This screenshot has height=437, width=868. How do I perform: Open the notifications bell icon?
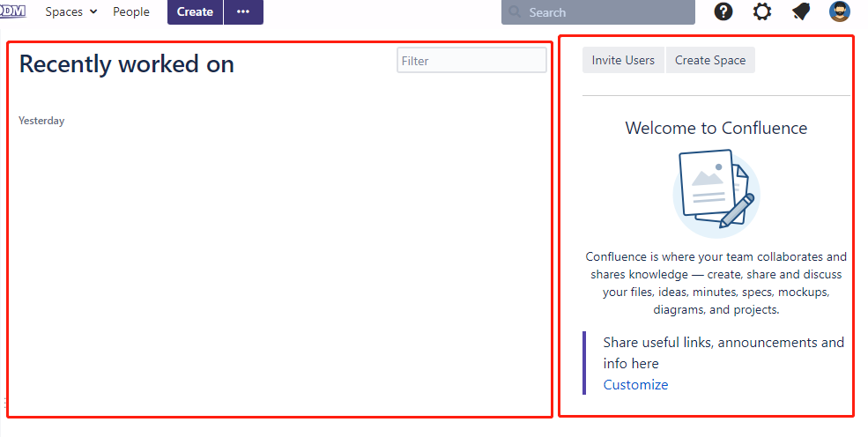point(801,11)
